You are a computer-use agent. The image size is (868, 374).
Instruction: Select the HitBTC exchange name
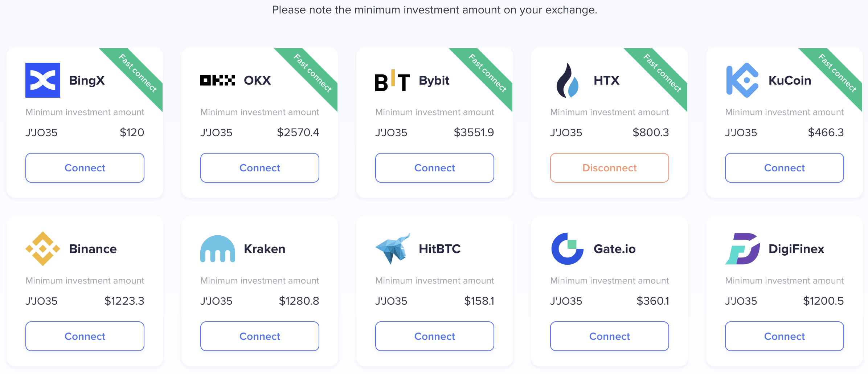click(x=439, y=249)
